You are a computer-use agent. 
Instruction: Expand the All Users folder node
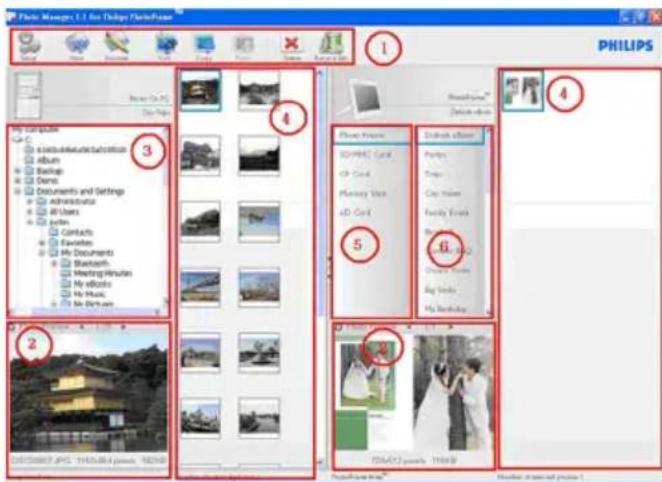click(x=30, y=212)
